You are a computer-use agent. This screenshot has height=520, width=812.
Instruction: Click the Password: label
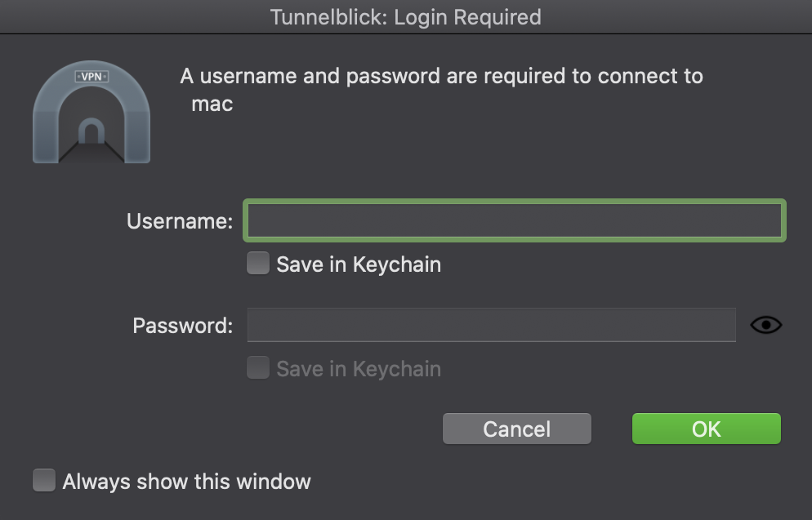183,326
